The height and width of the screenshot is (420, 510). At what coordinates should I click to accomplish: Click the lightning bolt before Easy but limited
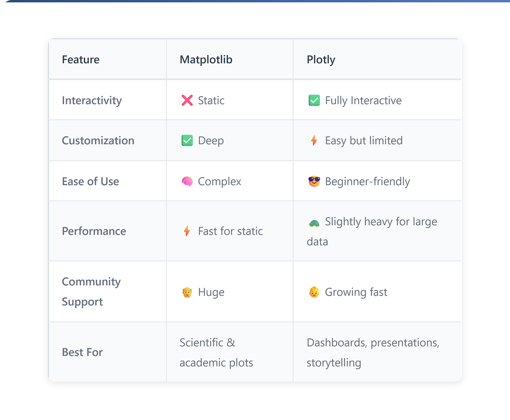[x=314, y=140]
